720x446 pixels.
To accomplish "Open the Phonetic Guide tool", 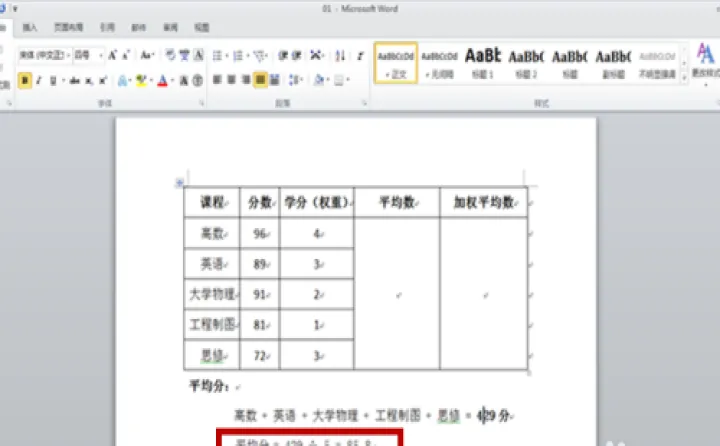I will (x=184, y=55).
